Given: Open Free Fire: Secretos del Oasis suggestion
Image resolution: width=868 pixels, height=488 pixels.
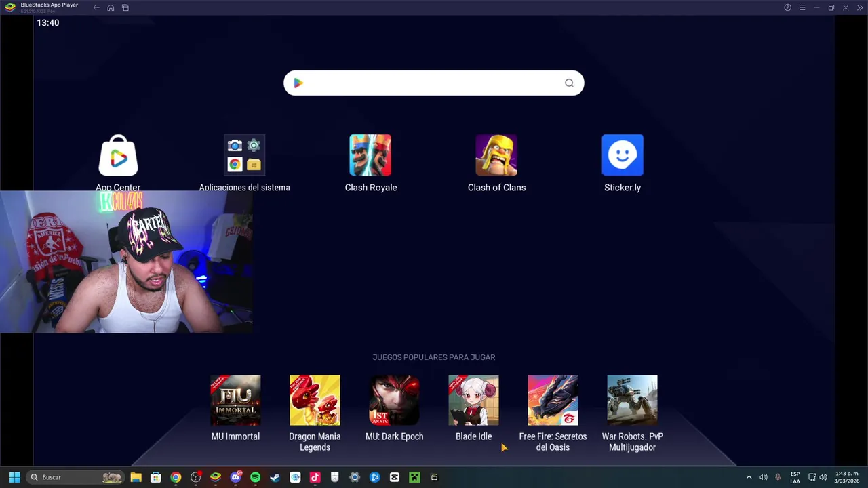Looking at the screenshot, I should pos(553,401).
